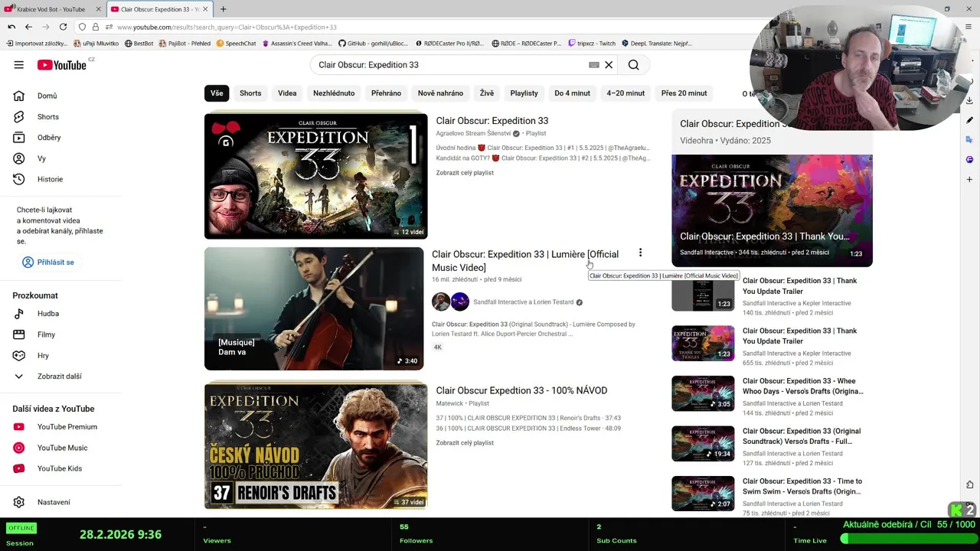Open the large Thank You trailer card thumbnail
Image resolution: width=980 pixels, height=551 pixels.
(x=772, y=210)
